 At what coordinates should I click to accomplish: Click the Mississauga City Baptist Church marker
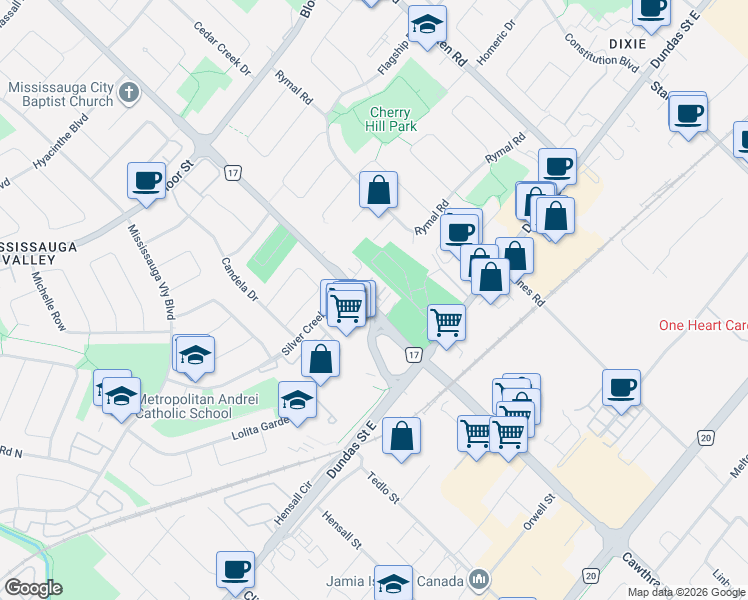pyautogui.click(x=129, y=93)
